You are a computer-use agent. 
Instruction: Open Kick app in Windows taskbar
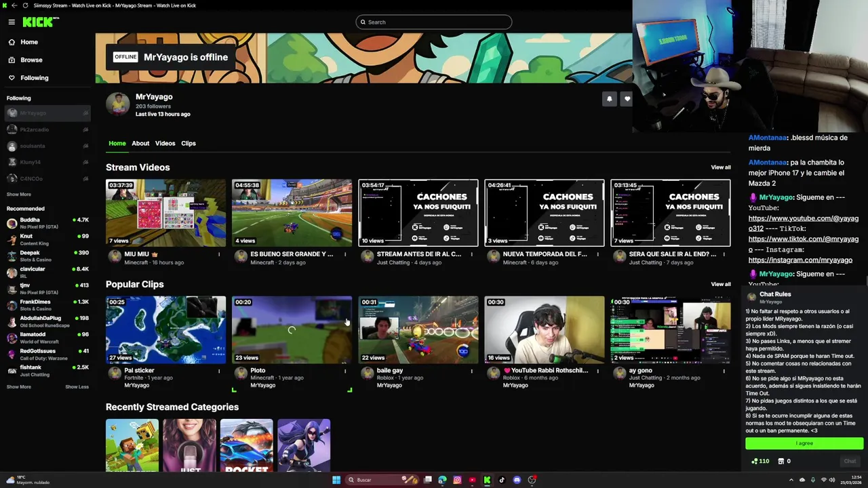[487, 480]
